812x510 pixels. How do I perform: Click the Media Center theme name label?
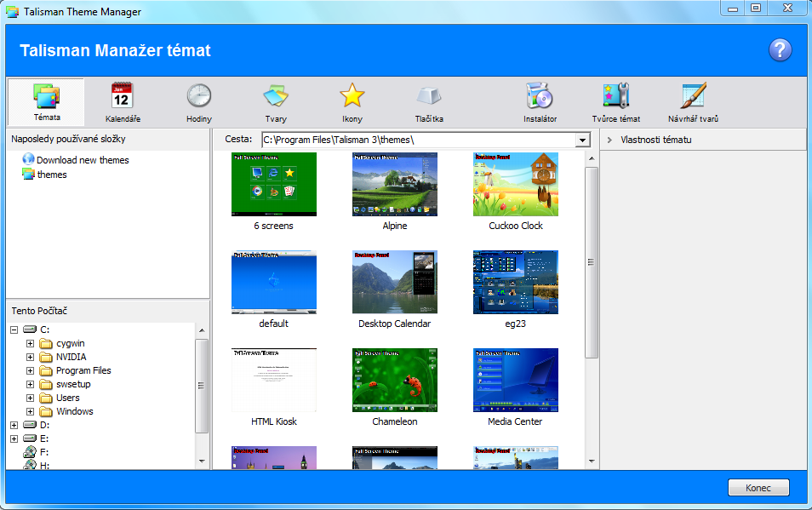click(515, 421)
